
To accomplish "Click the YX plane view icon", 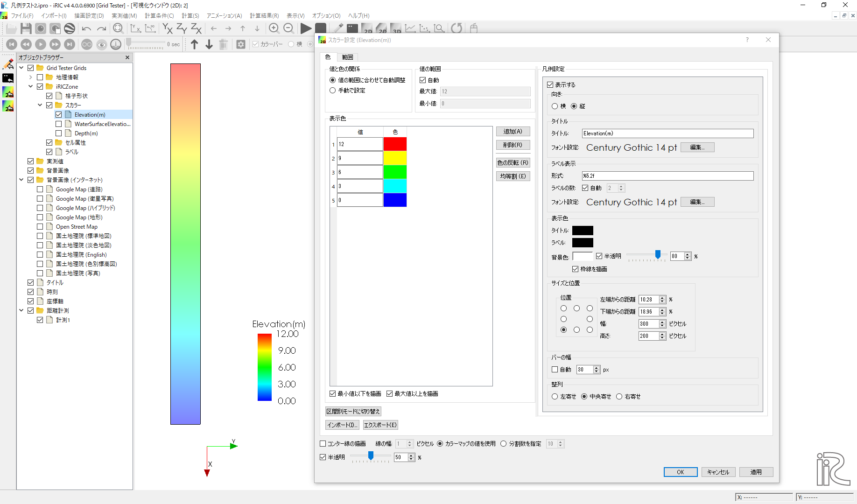I will (167, 28).
